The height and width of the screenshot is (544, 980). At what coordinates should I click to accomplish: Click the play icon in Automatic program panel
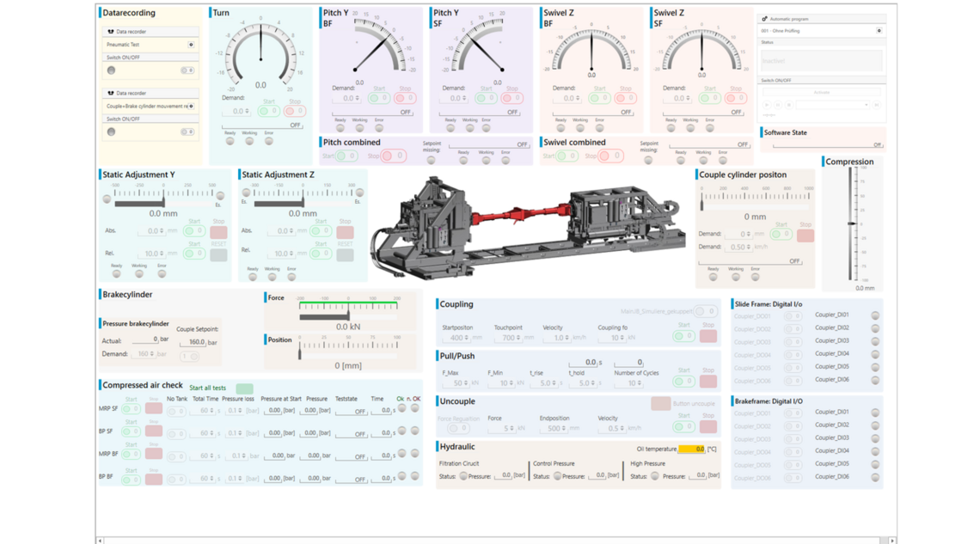[x=767, y=105]
